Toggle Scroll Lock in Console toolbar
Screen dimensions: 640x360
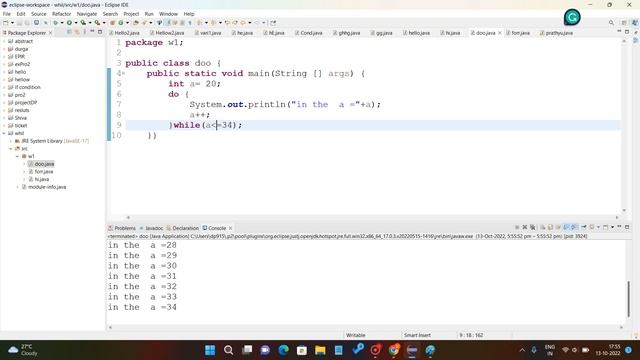(550, 227)
